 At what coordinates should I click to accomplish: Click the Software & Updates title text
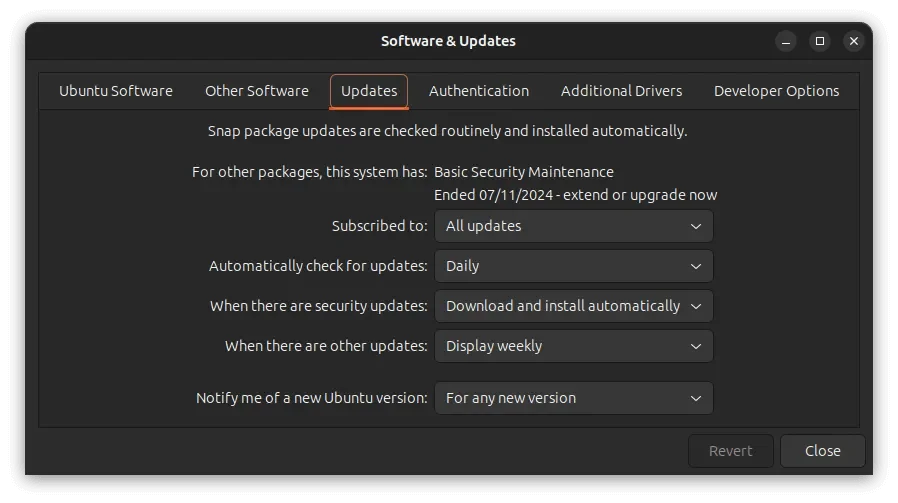click(448, 41)
